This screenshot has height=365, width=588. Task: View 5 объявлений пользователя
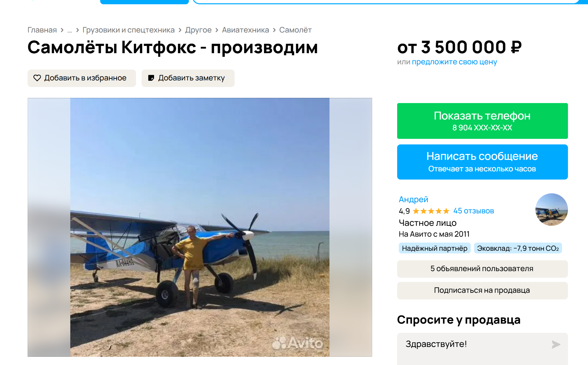pyautogui.click(x=482, y=269)
